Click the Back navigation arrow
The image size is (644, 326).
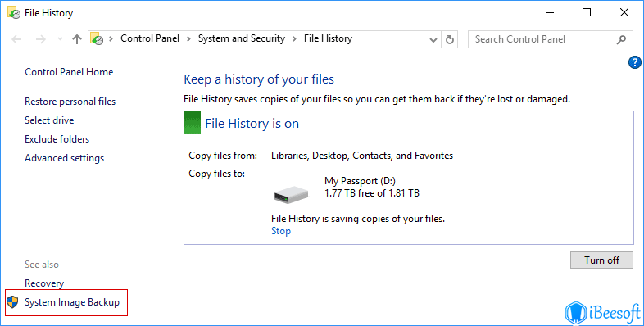pyautogui.click(x=17, y=39)
